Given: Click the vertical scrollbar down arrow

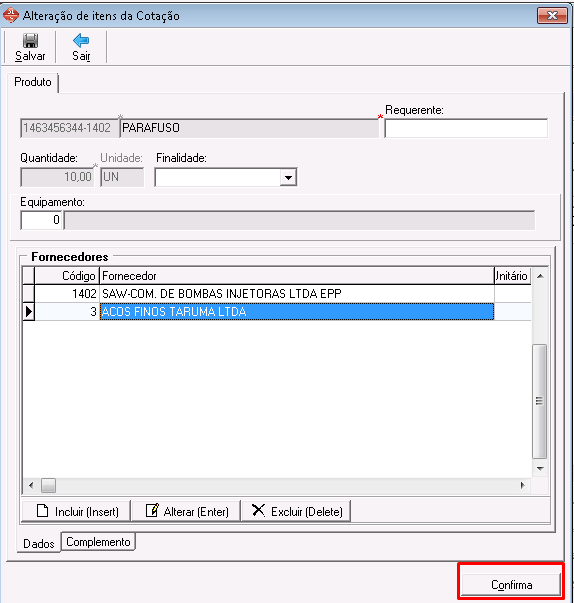Looking at the screenshot, I should click(540, 468).
